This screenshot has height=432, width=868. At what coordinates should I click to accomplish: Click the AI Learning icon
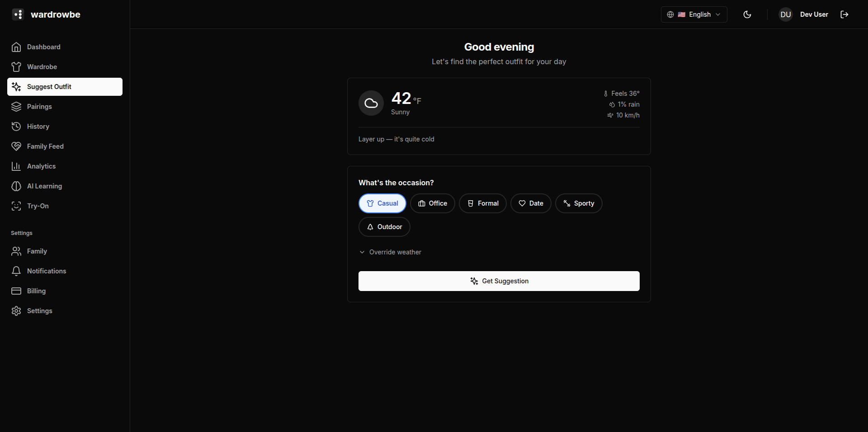pos(16,186)
